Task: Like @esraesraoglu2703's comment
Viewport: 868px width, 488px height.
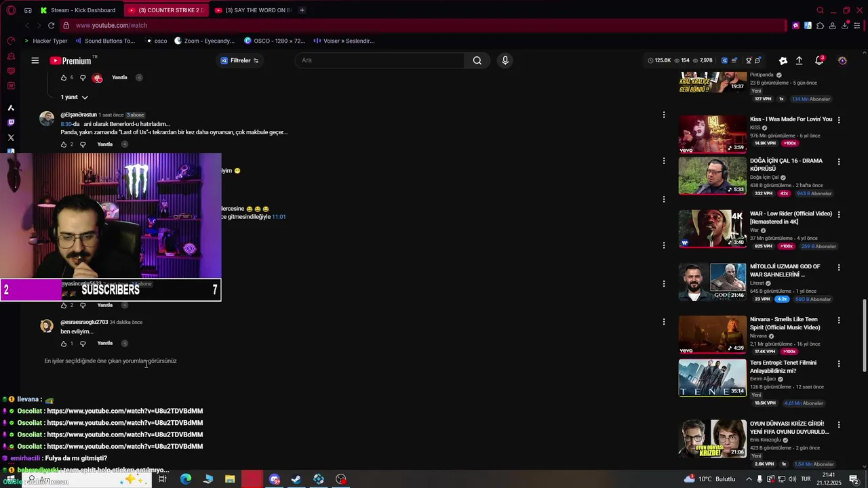Action: [64, 344]
